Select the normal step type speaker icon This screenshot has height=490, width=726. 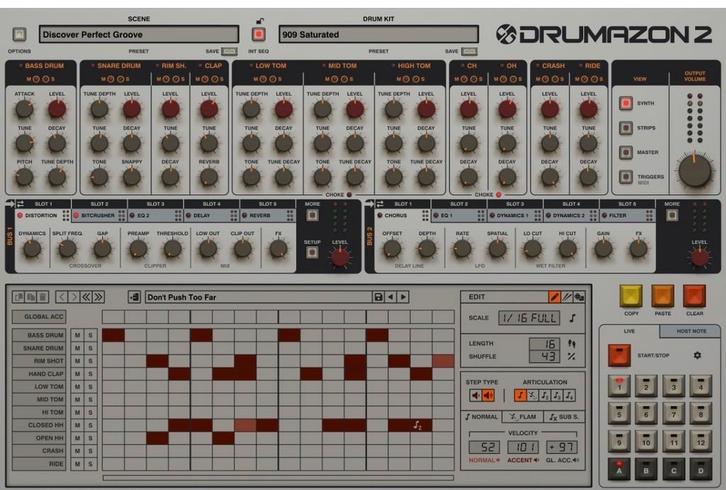pyautogui.click(x=476, y=395)
